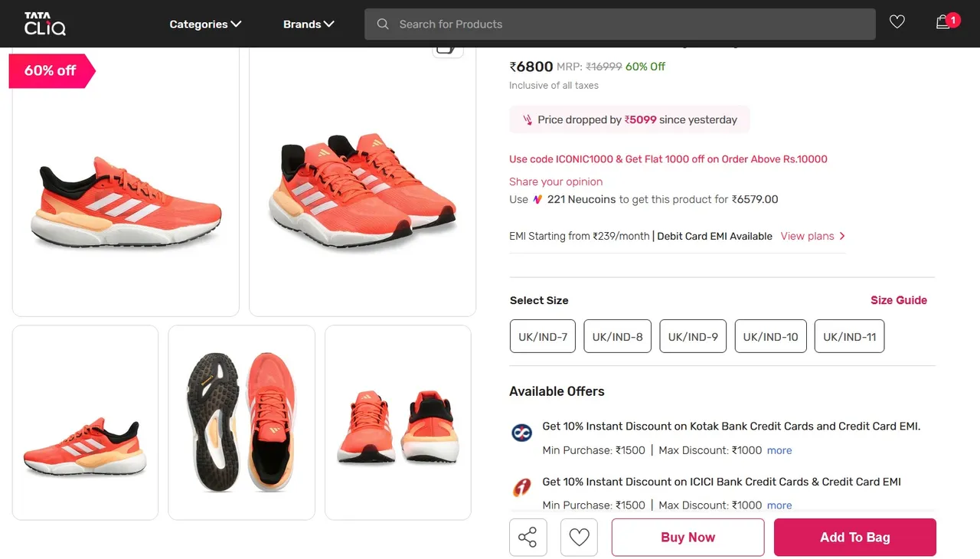
Task: Click the struck-through MRP ₹16999
Action: click(x=604, y=67)
